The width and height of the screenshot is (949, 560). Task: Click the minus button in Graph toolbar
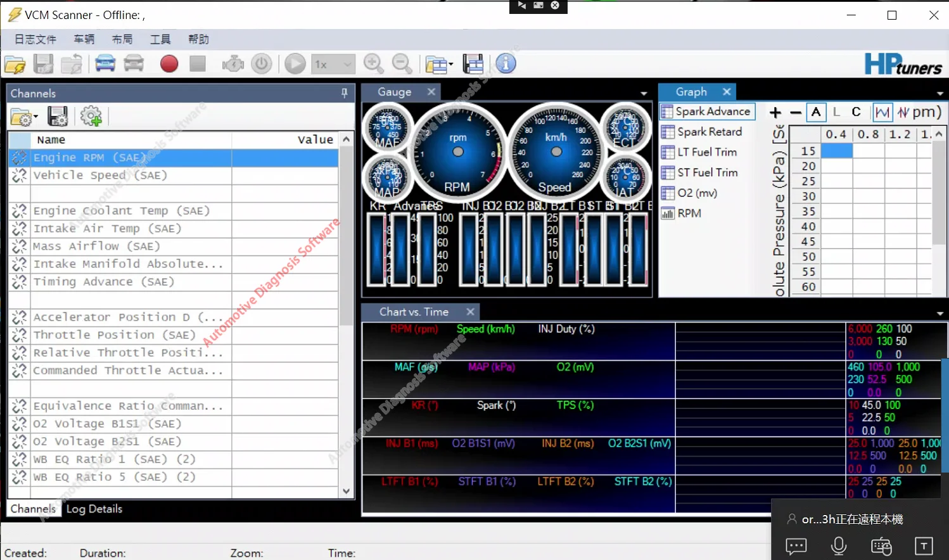796,113
